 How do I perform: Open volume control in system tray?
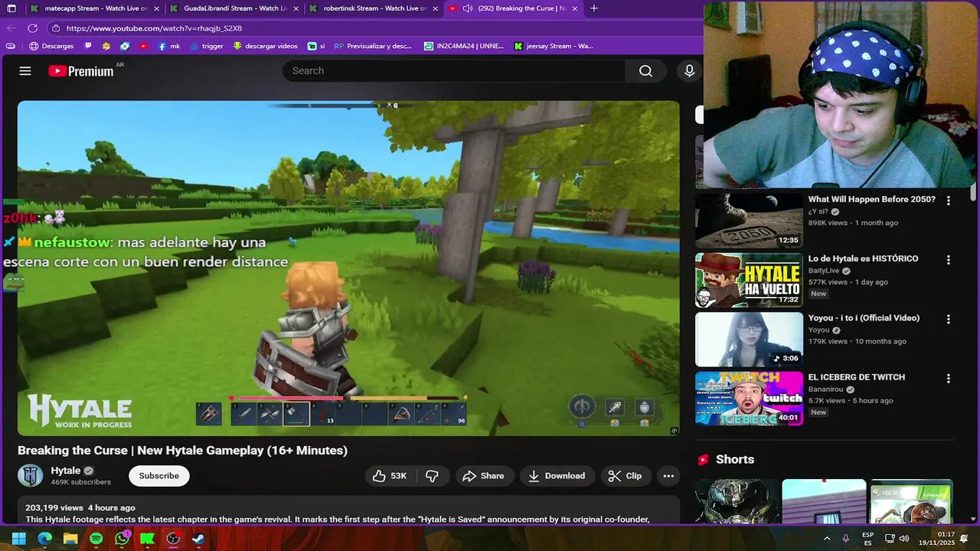tap(904, 539)
